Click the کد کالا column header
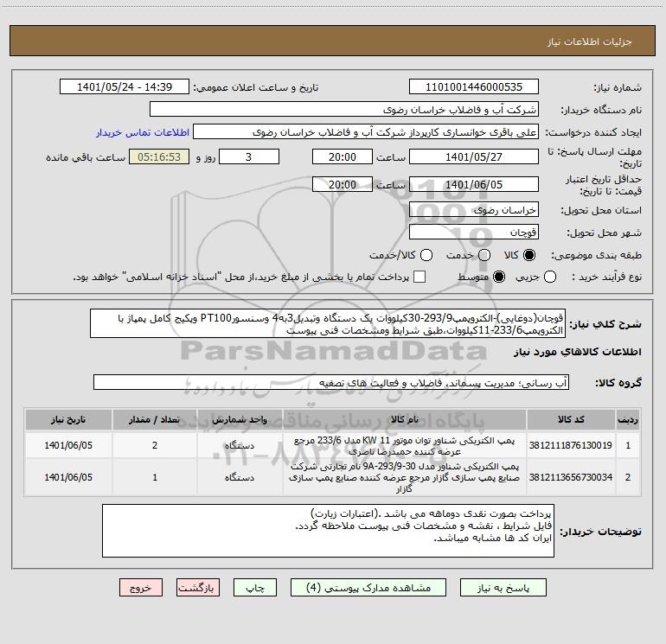This screenshot has height=644, width=666. pyautogui.click(x=571, y=419)
